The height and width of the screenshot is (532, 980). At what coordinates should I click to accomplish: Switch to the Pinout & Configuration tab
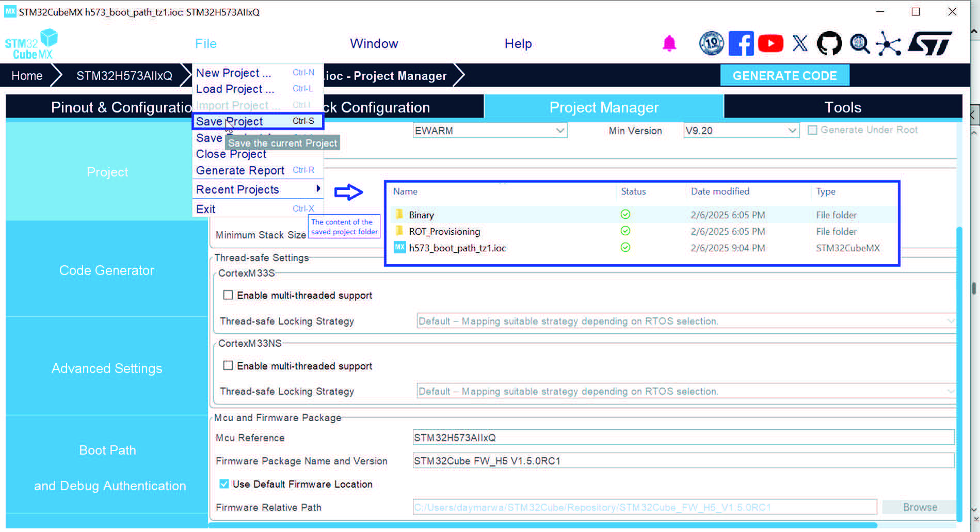click(x=99, y=107)
